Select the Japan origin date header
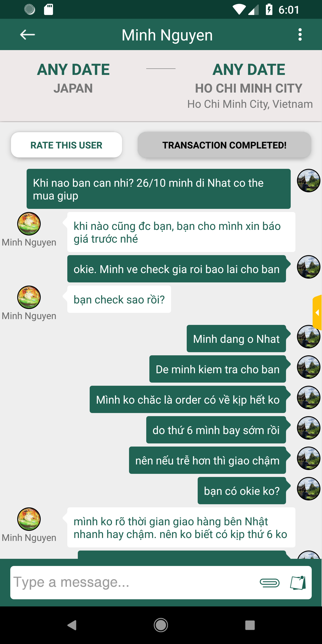The image size is (322, 644). coord(73,78)
